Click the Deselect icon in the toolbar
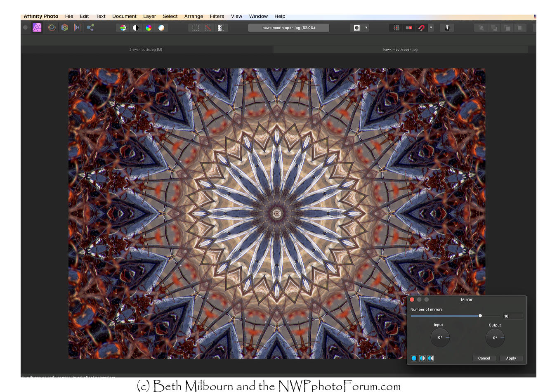 (208, 28)
